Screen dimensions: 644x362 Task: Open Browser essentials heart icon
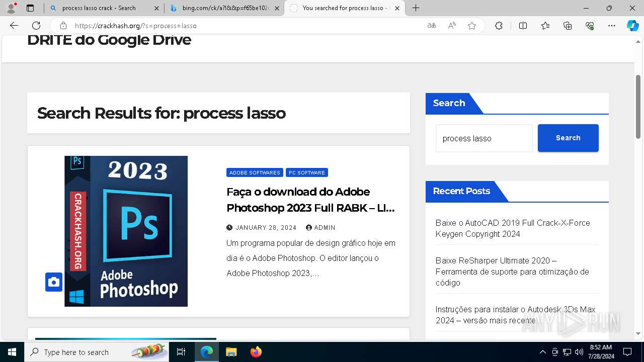pyautogui.click(x=590, y=26)
